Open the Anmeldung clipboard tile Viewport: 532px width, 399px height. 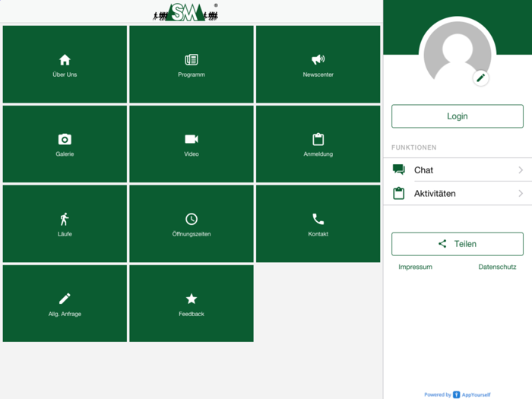318,144
